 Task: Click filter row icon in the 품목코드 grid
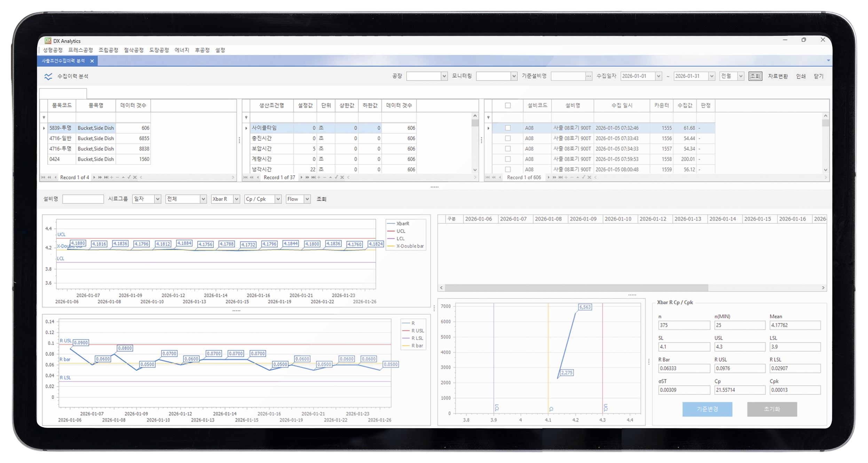(44, 118)
